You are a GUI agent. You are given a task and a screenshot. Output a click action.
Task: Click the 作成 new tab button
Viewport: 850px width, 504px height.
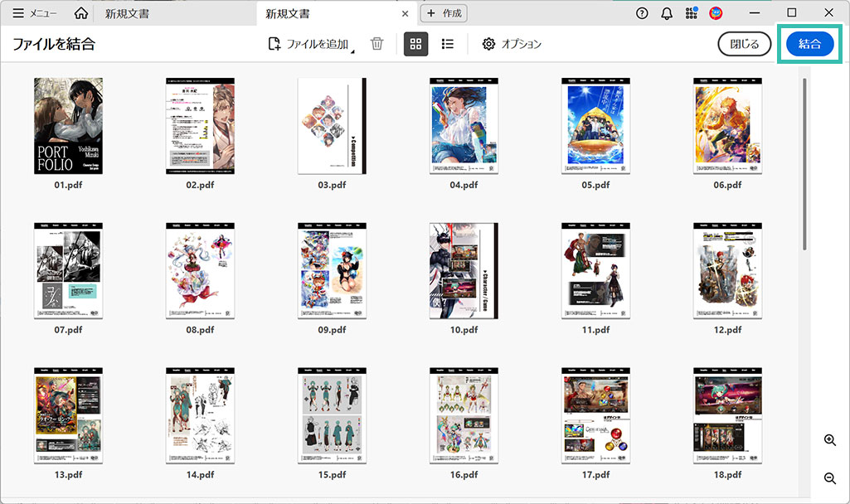click(x=444, y=13)
